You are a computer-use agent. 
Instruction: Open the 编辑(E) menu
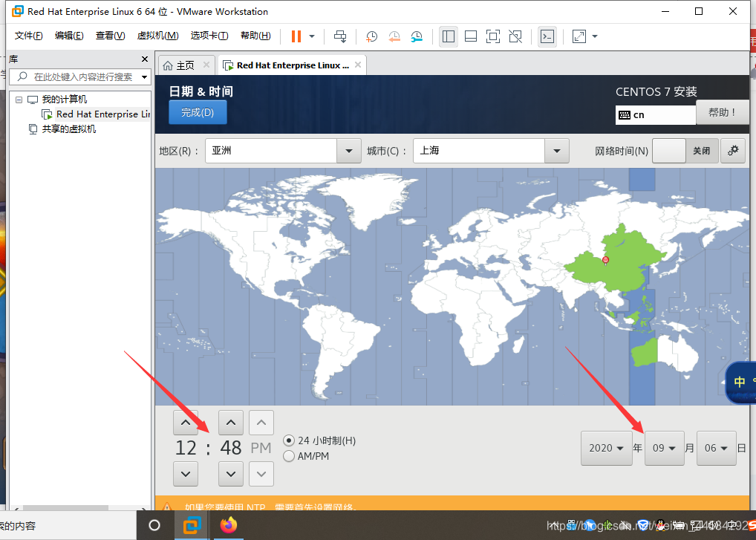(69, 35)
